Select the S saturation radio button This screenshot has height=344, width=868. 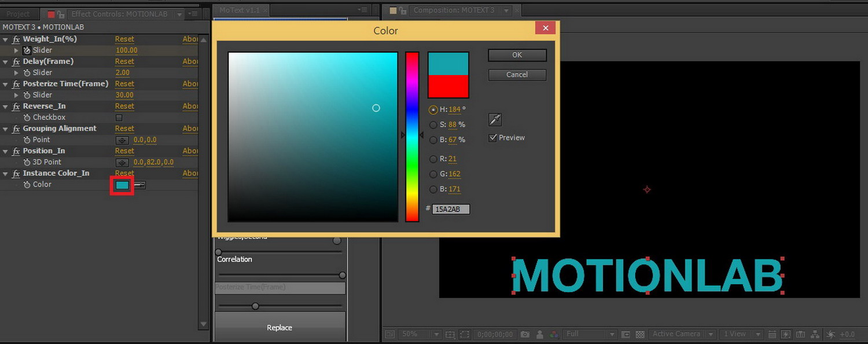pos(433,125)
